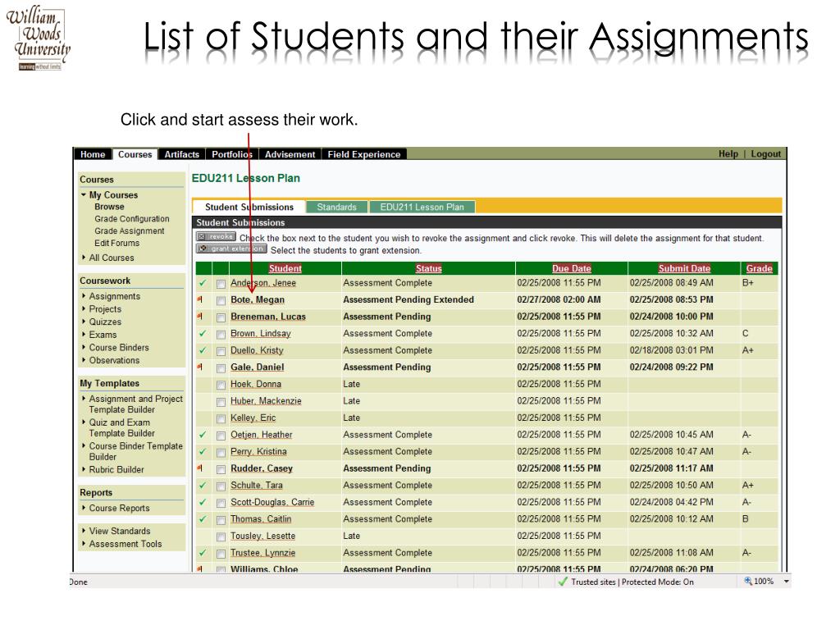This screenshot has height=630, width=840.
Task: Switch to the Standards tab
Action: [336, 207]
